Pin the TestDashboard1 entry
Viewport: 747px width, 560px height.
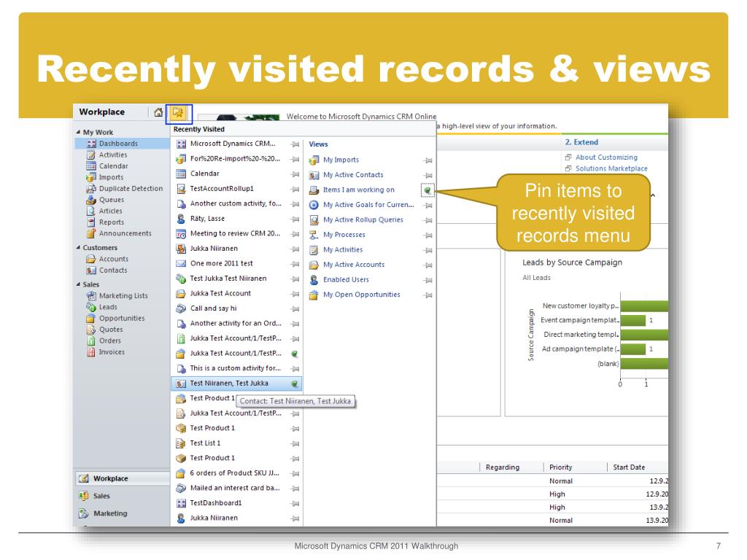(x=295, y=503)
